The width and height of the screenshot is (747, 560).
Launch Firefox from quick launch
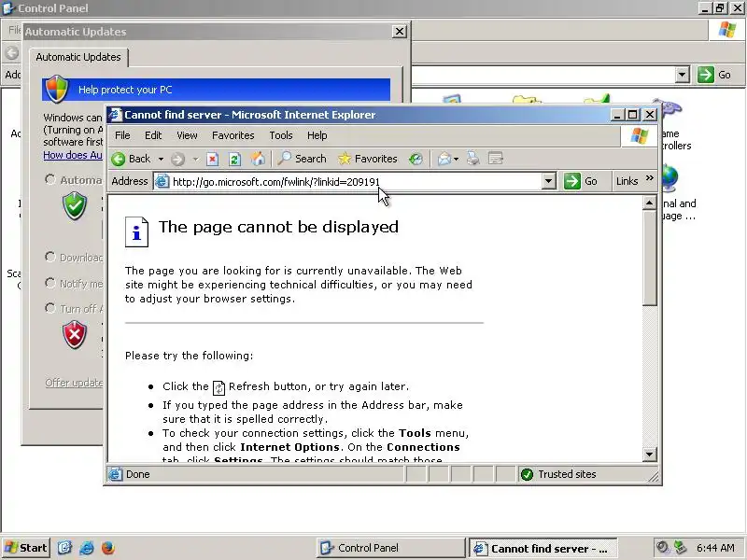pos(108,548)
